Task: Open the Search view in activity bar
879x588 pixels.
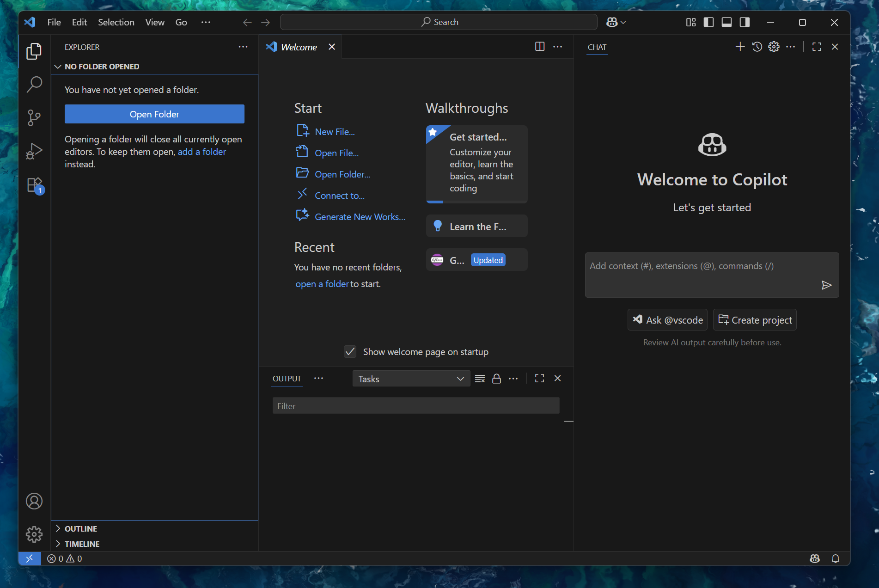Action: point(34,85)
